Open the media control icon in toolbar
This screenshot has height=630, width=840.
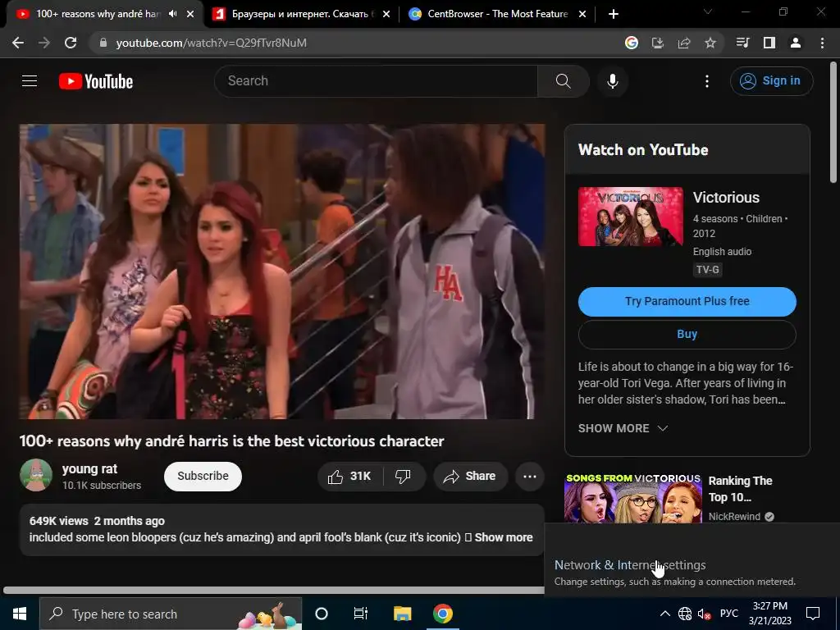tap(742, 43)
